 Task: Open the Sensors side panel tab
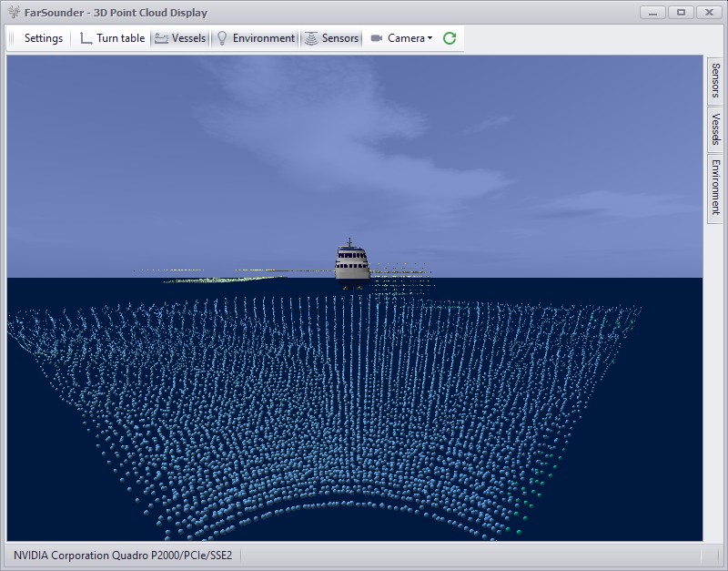[x=715, y=81]
